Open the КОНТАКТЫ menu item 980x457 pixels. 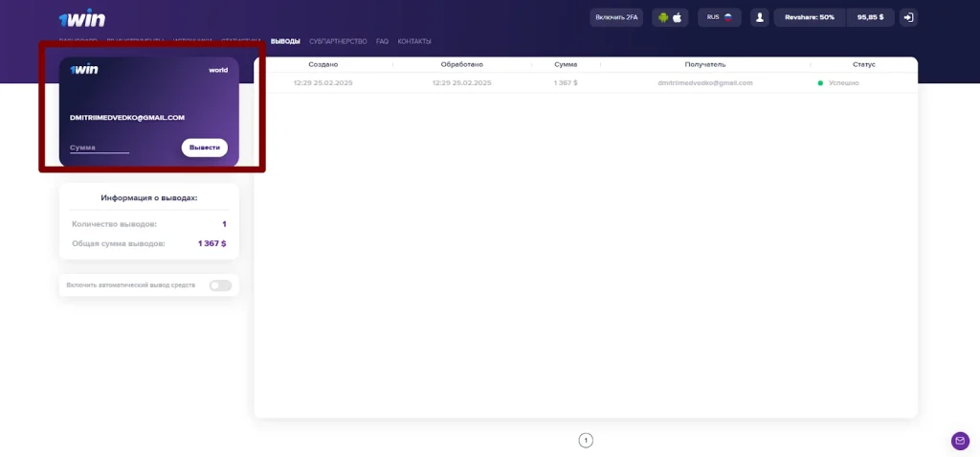point(414,41)
